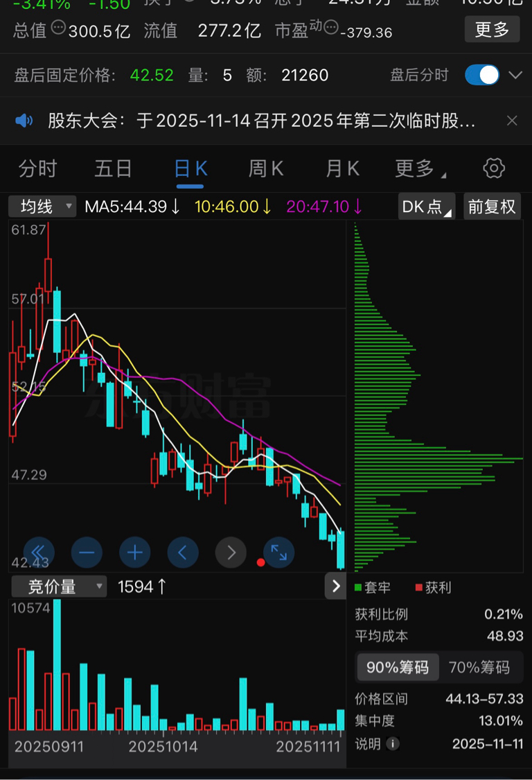
Task: Open the 均线 indicator dropdown
Action: coord(42,206)
